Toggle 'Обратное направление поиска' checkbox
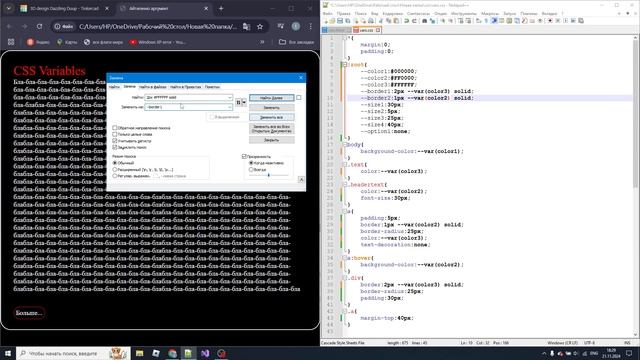Screen dimensions: 640x360 pos(115,128)
